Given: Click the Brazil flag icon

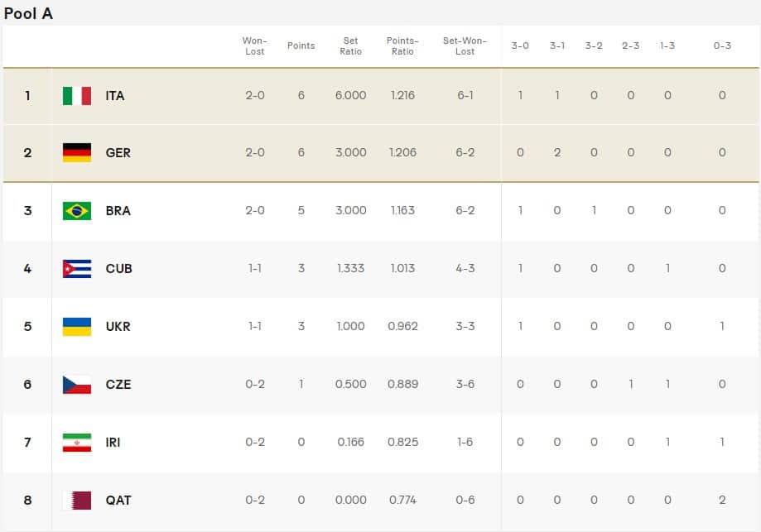Looking at the screenshot, I should 77,211.
